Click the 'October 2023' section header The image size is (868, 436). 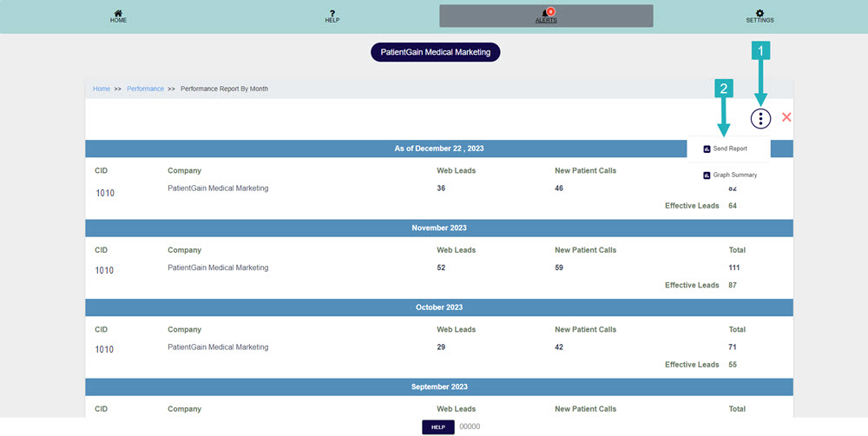439,307
